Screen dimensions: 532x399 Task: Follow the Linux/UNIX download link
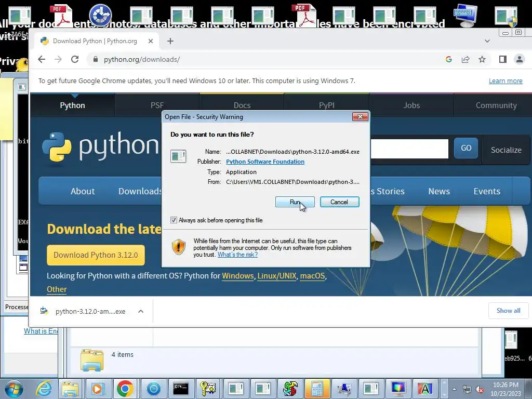point(277,276)
